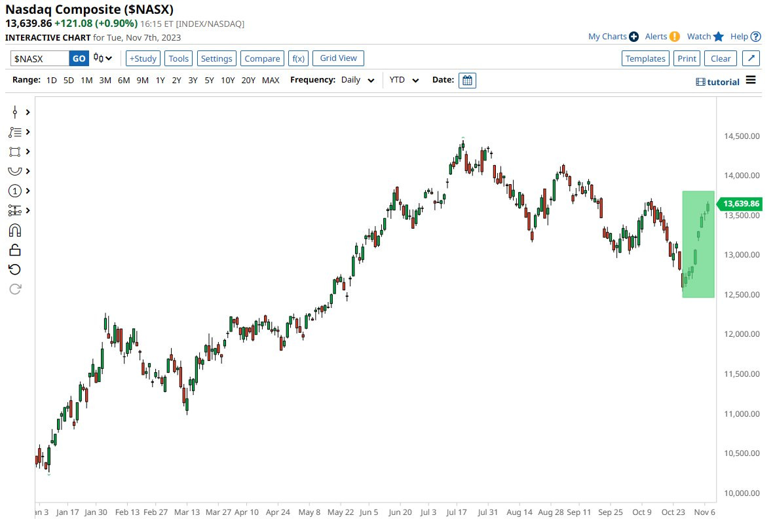Select the rectangle shape tool

pyautogui.click(x=15, y=152)
